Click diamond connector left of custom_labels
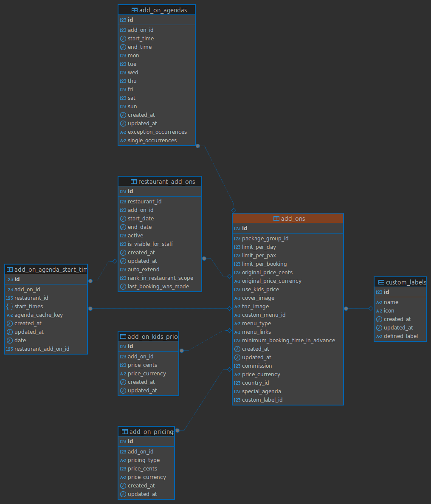Image resolution: width=431 pixels, height=504 pixels. [x=371, y=309]
